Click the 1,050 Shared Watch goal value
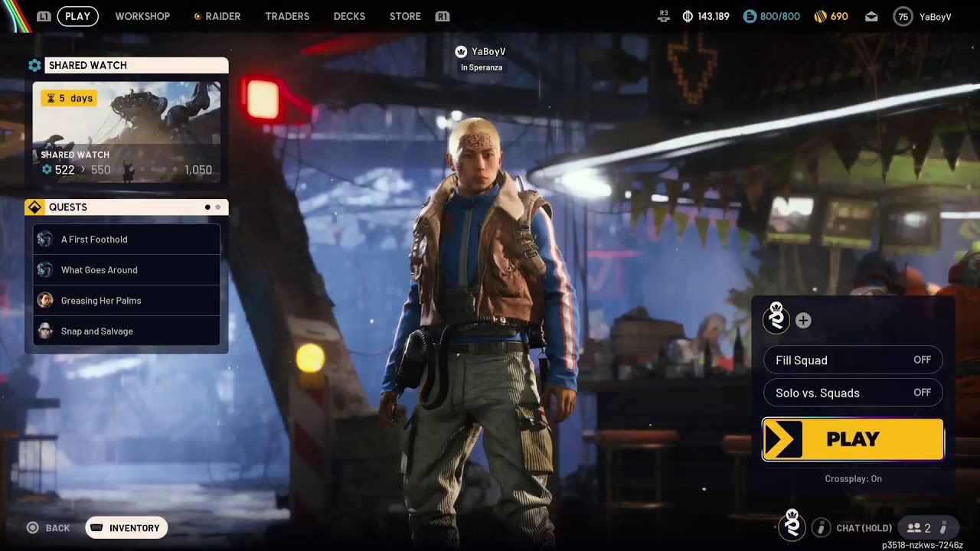The image size is (980, 551). pos(198,170)
